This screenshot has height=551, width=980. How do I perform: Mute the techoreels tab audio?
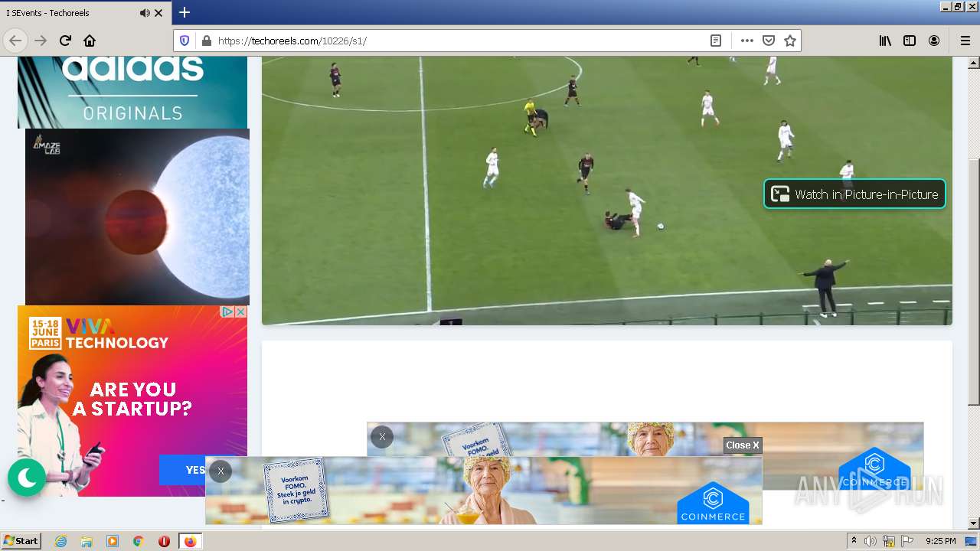pyautogui.click(x=145, y=13)
